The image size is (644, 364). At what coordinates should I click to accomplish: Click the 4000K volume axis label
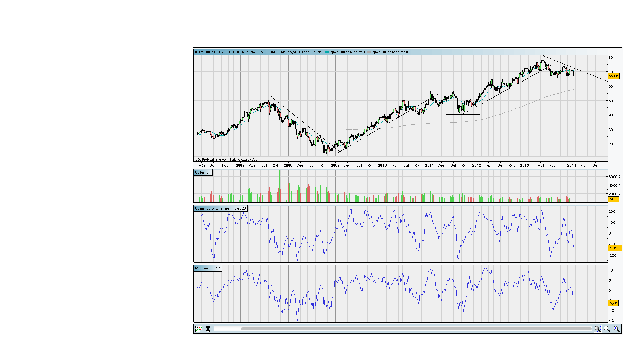tap(614, 186)
